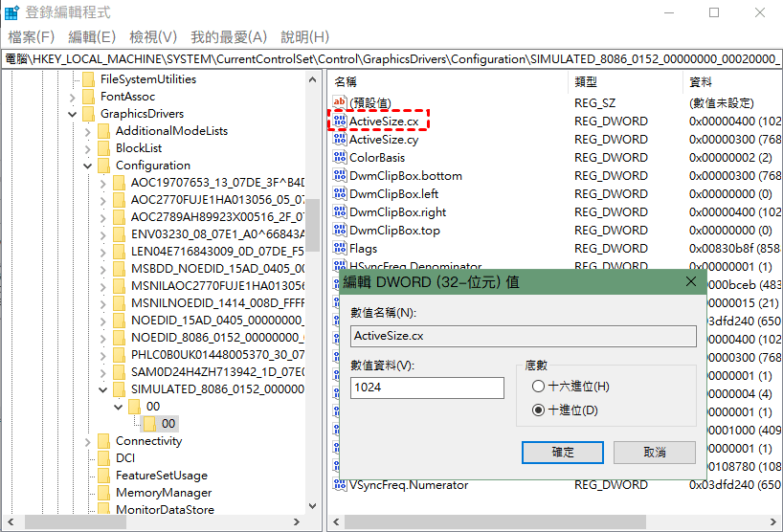Click the FeatureSetUsage folder icon
The width and height of the screenshot is (783, 532).
pyautogui.click(x=104, y=476)
